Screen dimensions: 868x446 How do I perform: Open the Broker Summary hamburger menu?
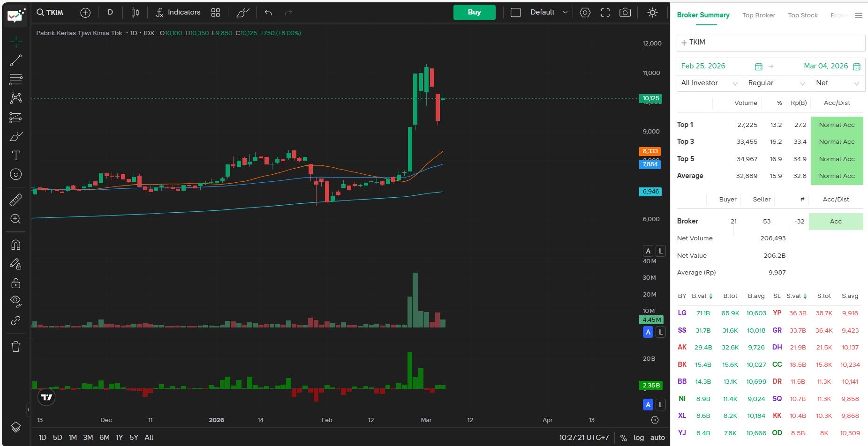[x=859, y=15]
